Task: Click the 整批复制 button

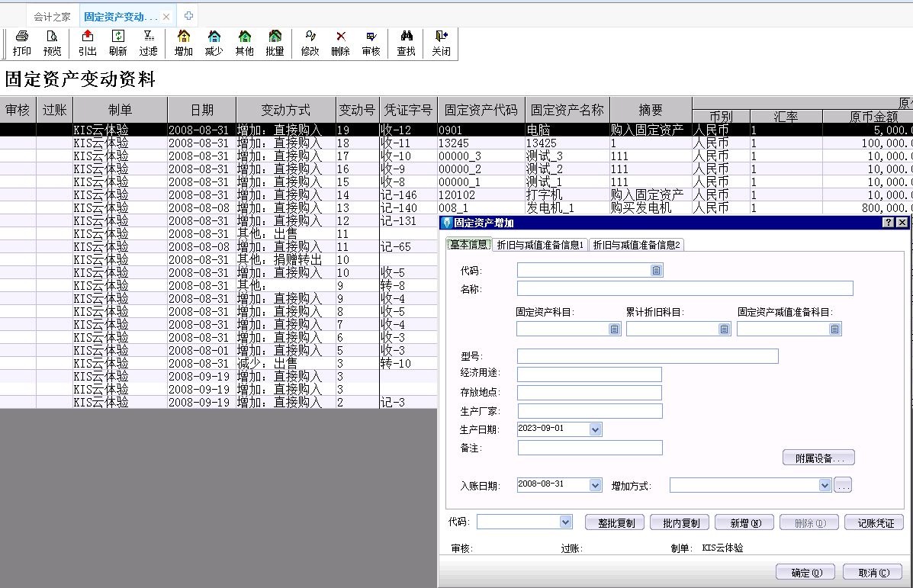Action: [614, 523]
